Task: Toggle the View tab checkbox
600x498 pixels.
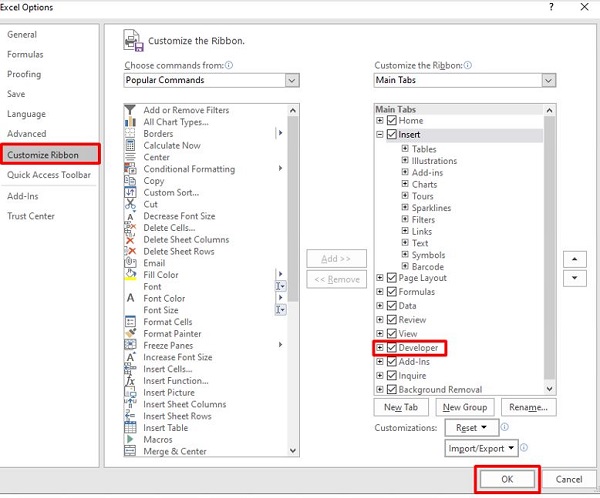Action: click(391, 333)
